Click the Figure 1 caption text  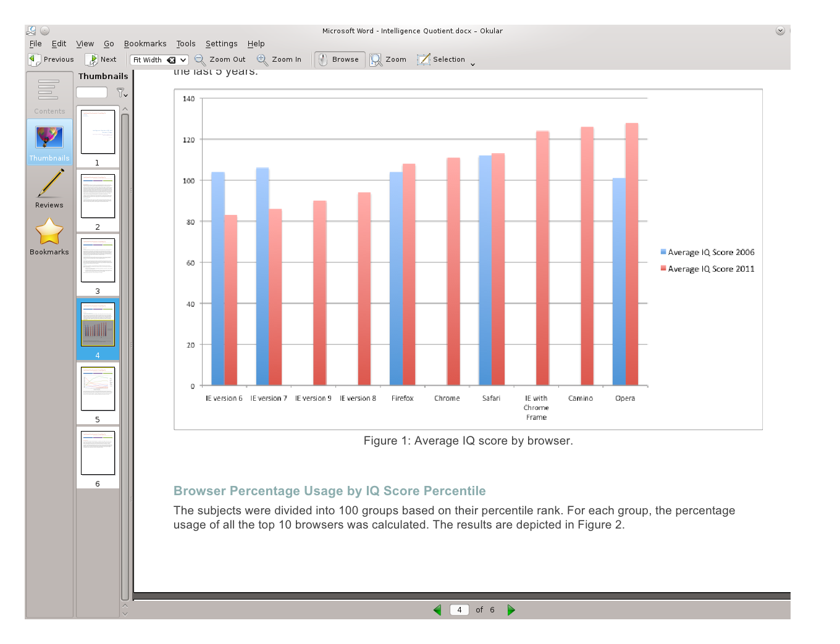pos(468,441)
